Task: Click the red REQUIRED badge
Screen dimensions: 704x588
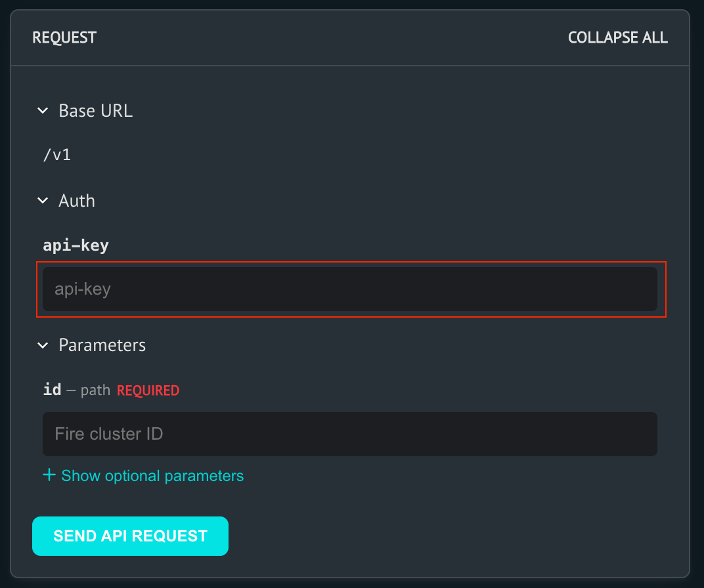Action: click(148, 390)
